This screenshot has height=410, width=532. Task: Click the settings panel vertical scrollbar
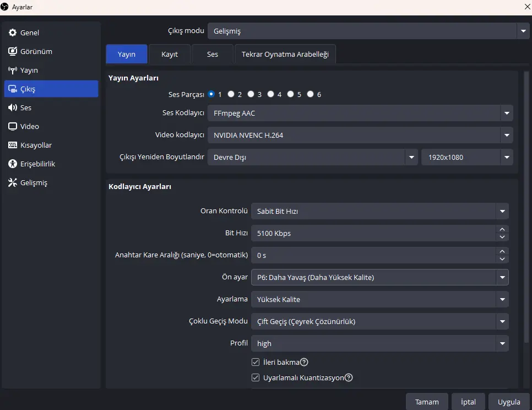[526, 207]
